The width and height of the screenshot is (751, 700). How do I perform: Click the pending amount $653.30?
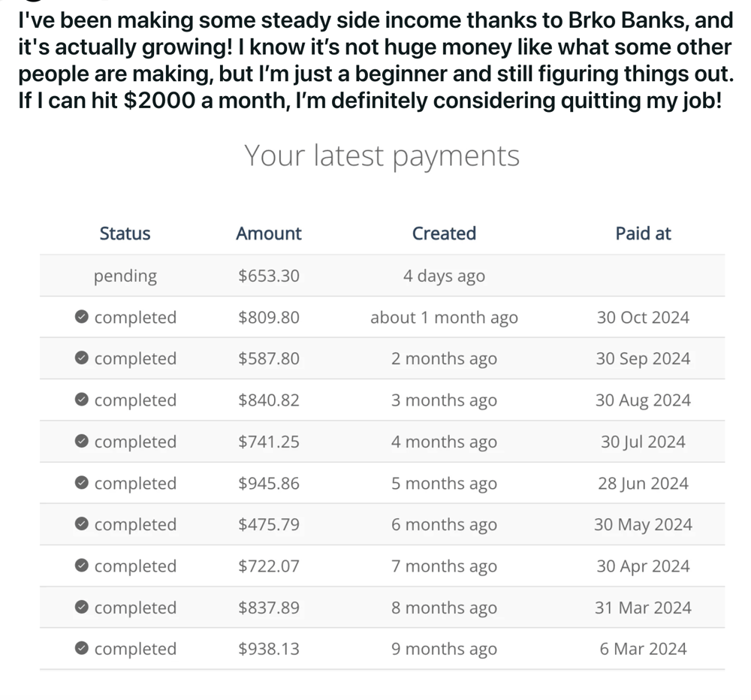point(269,276)
